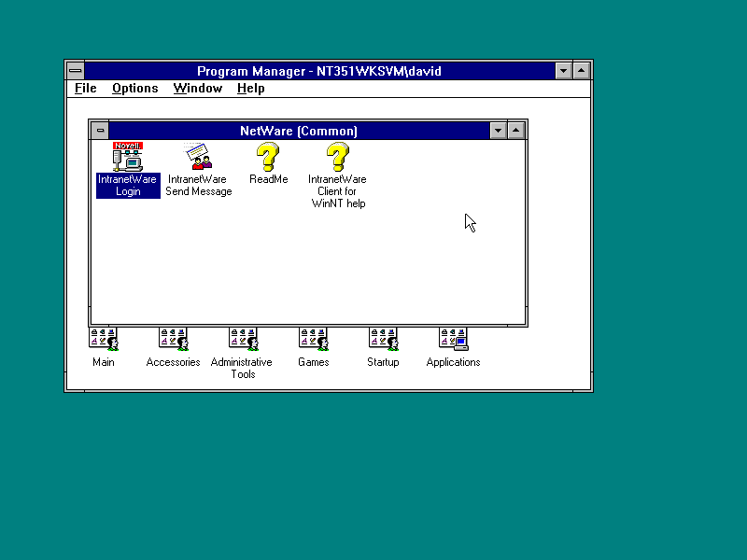This screenshot has height=560, width=747.
Task: Click the 'Games' label text
Action: coord(314,362)
